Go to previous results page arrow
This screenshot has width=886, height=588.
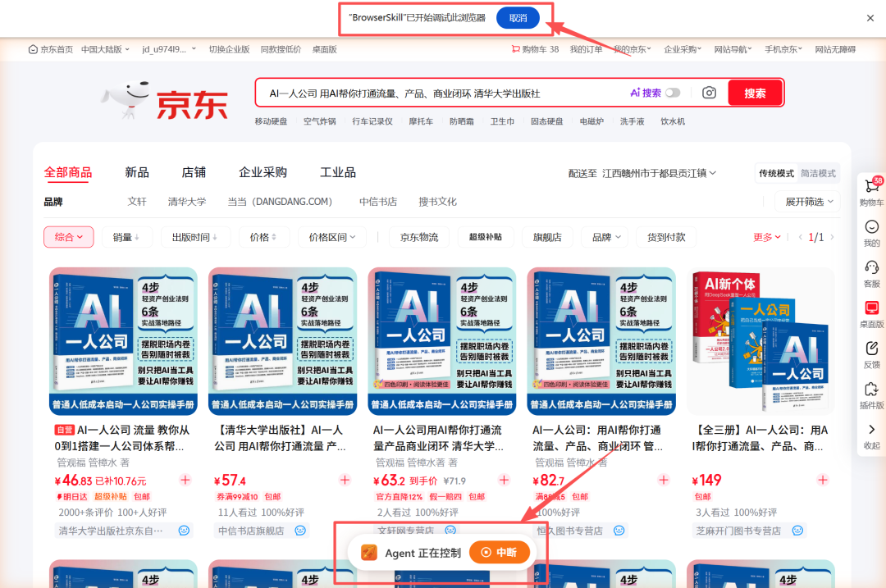click(x=800, y=237)
